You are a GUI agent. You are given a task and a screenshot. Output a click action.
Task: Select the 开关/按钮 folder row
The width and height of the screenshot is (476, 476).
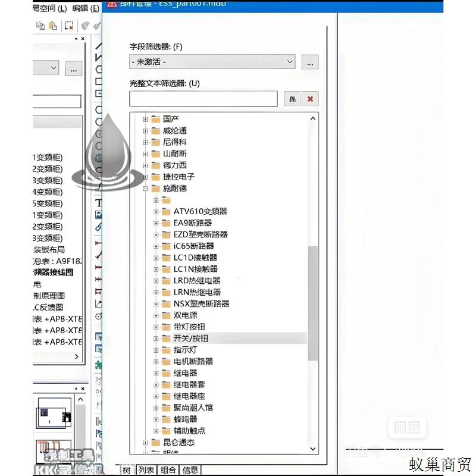pos(191,338)
